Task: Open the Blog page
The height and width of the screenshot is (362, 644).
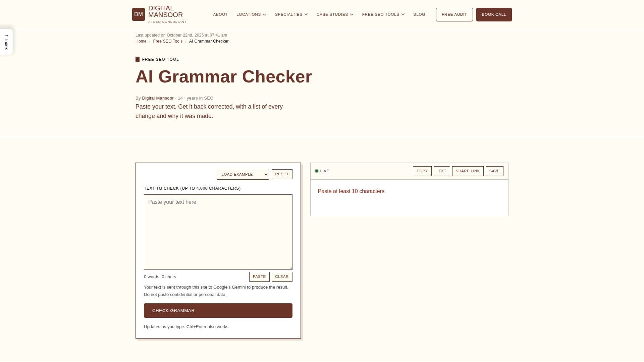Action: point(419,14)
